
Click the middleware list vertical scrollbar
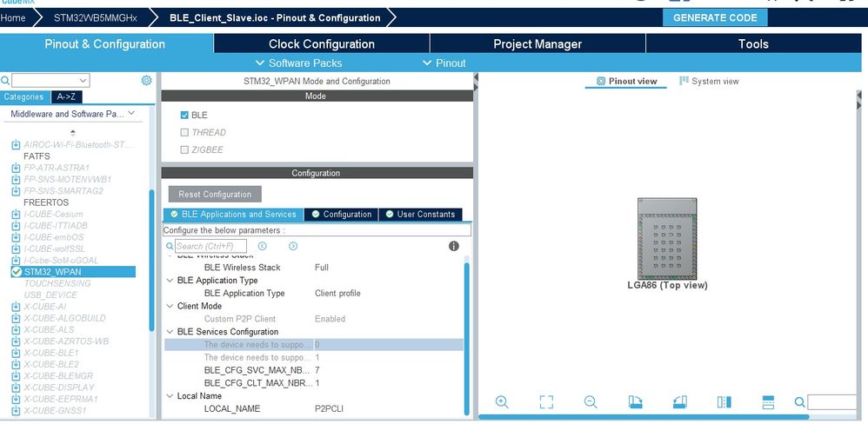[x=151, y=260]
